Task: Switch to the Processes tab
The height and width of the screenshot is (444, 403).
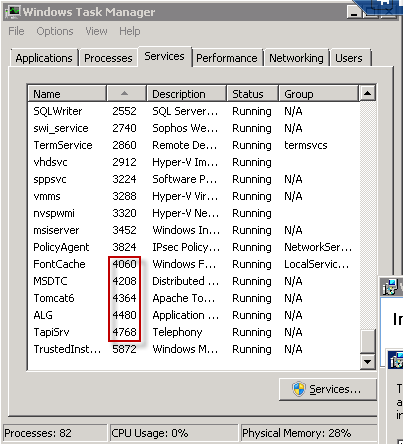Action: coord(108,58)
